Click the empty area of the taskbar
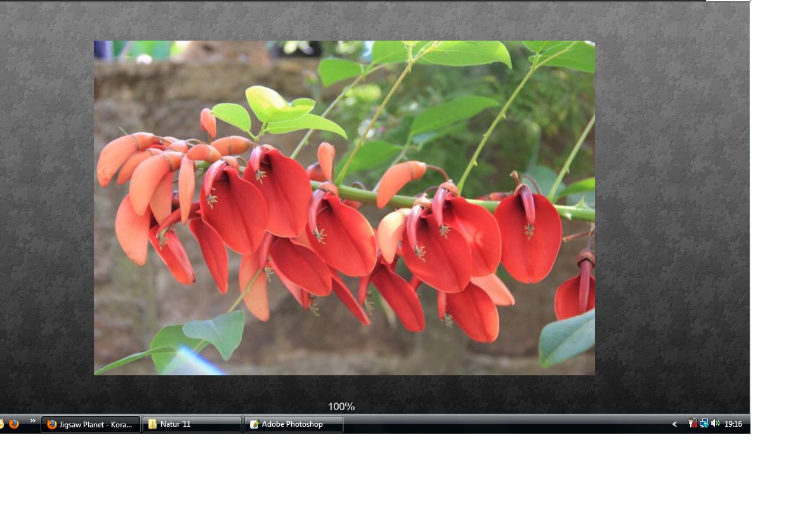The height and width of the screenshot is (508, 812). click(x=507, y=424)
